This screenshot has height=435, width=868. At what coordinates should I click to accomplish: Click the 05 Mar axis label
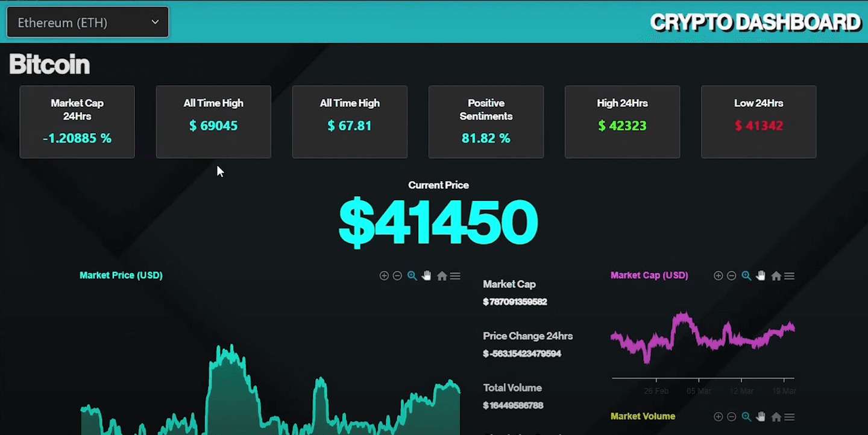[699, 391]
